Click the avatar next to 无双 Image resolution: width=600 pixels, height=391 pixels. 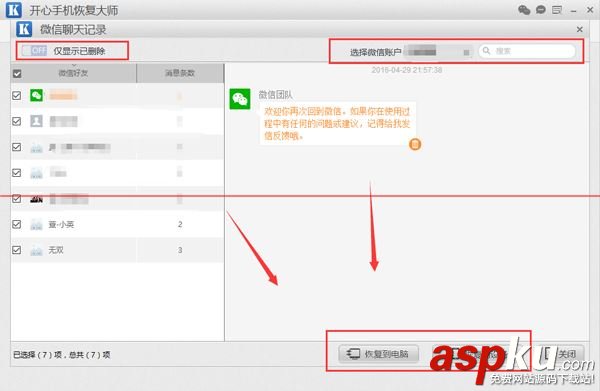pos(36,250)
